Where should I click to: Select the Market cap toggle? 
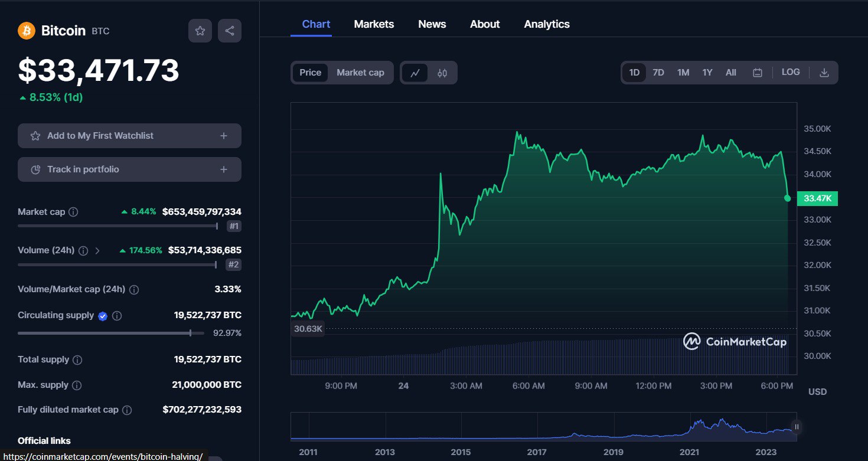pos(360,73)
